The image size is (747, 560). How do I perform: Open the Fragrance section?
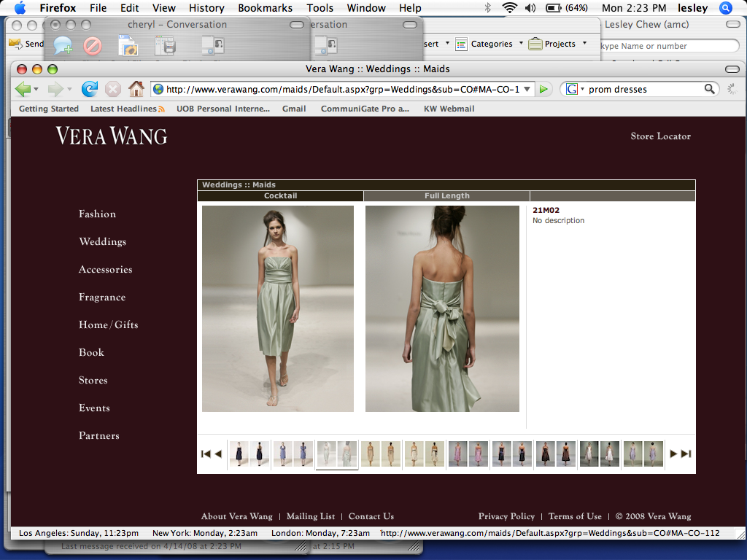coord(102,297)
